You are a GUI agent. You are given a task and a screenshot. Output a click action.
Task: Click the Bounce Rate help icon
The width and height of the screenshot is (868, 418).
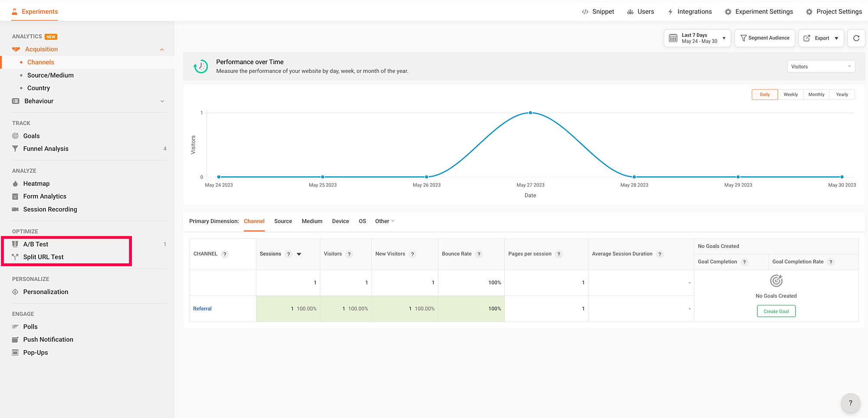tap(479, 254)
